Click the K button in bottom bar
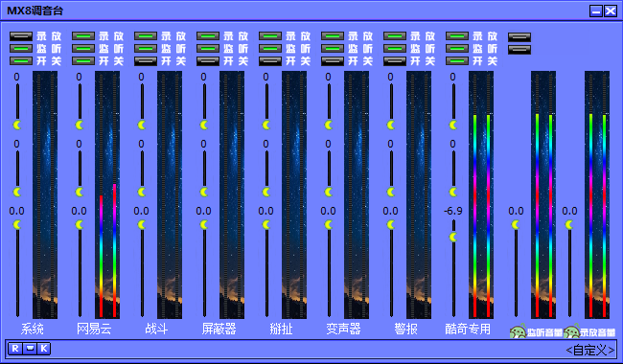The height and width of the screenshot is (364, 623). 44,349
